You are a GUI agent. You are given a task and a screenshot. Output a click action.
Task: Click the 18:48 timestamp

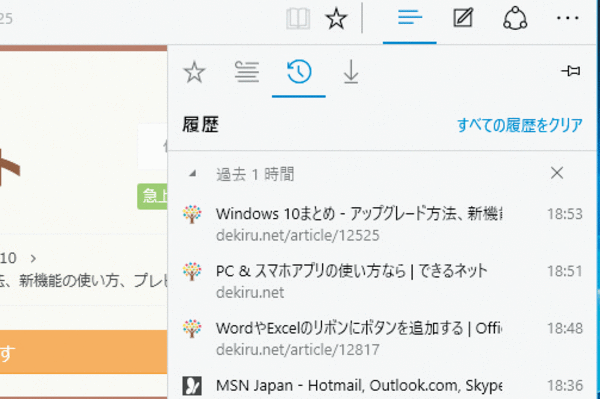coord(564,328)
